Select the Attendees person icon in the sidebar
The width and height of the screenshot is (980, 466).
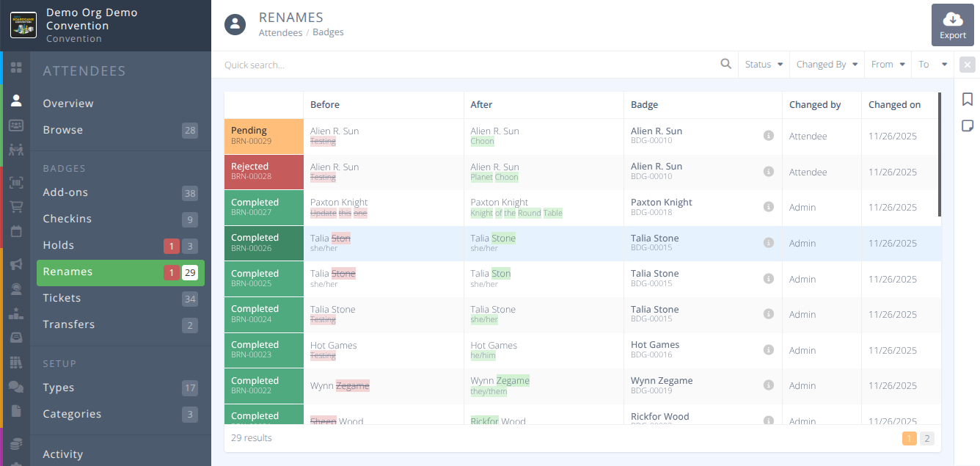pos(16,99)
